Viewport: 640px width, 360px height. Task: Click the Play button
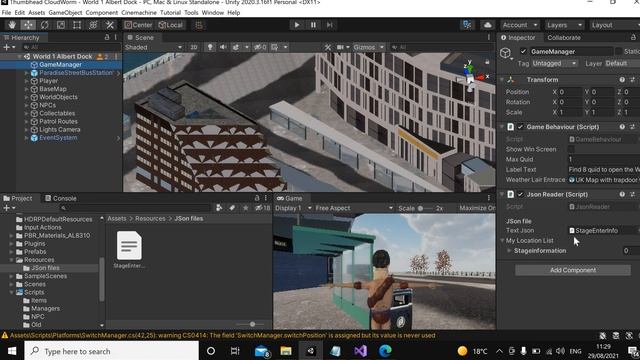[x=297, y=25]
